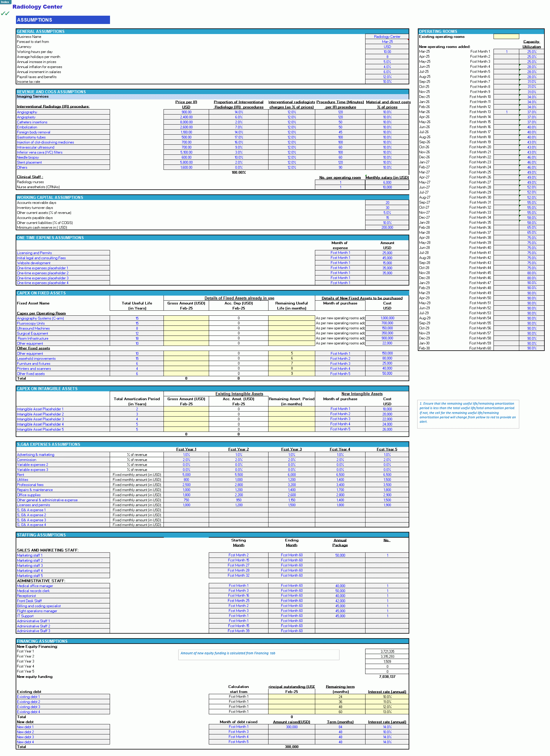Click Angiography Systems gross amount yellow cell
Viewport: 550px width, 756px height.
[186, 318]
